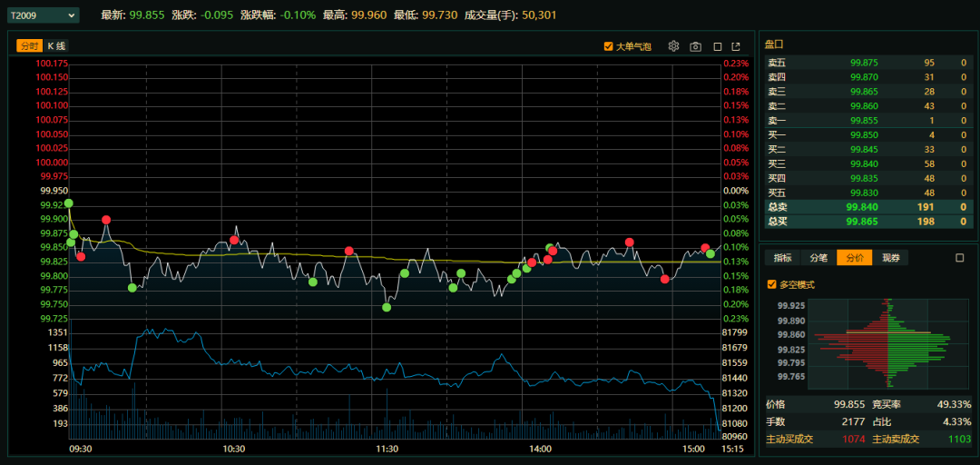Click green bubble at lowest point near 11:30
This screenshot has width=980, height=465.
click(x=387, y=307)
